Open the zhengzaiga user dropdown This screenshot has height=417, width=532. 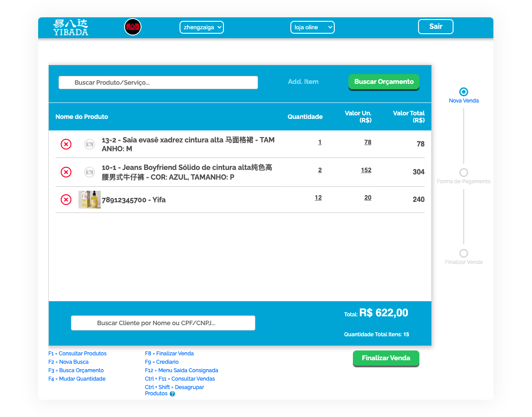tap(202, 27)
